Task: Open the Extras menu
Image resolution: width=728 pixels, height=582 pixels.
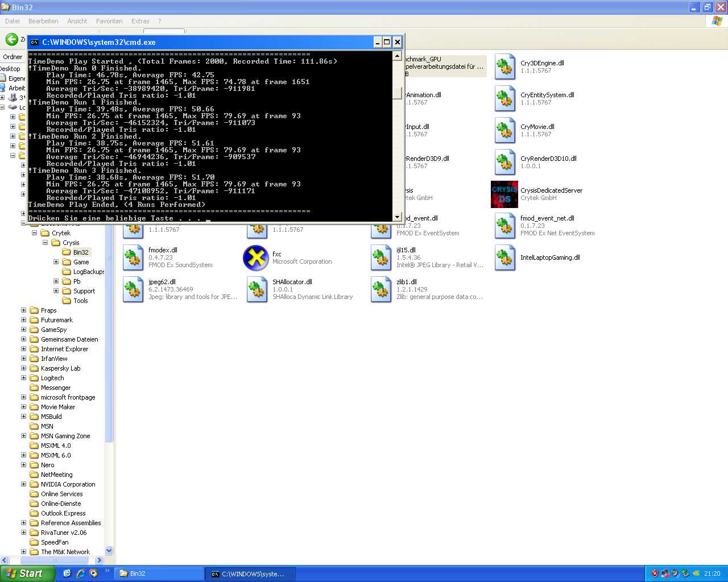Action: (140, 21)
